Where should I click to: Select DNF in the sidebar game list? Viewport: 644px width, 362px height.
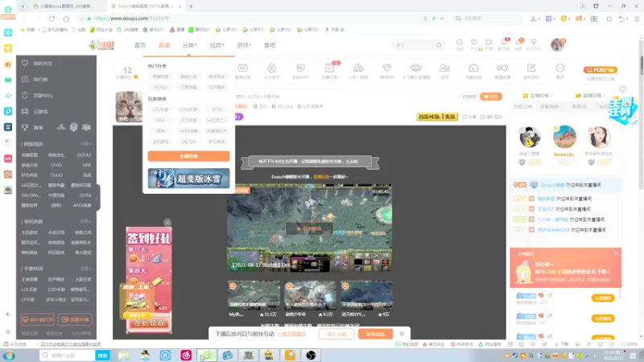pos(86,165)
